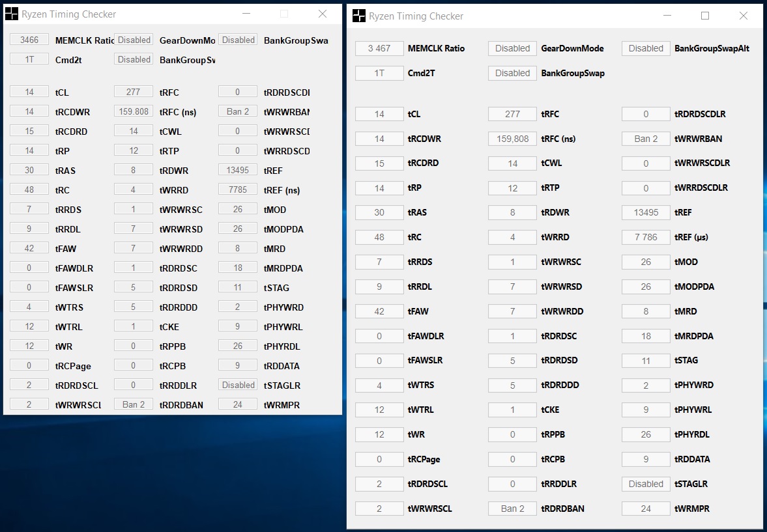
Task: Click the tRDRDBAN Ban 2 field, right window
Action: click(x=512, y=509)
